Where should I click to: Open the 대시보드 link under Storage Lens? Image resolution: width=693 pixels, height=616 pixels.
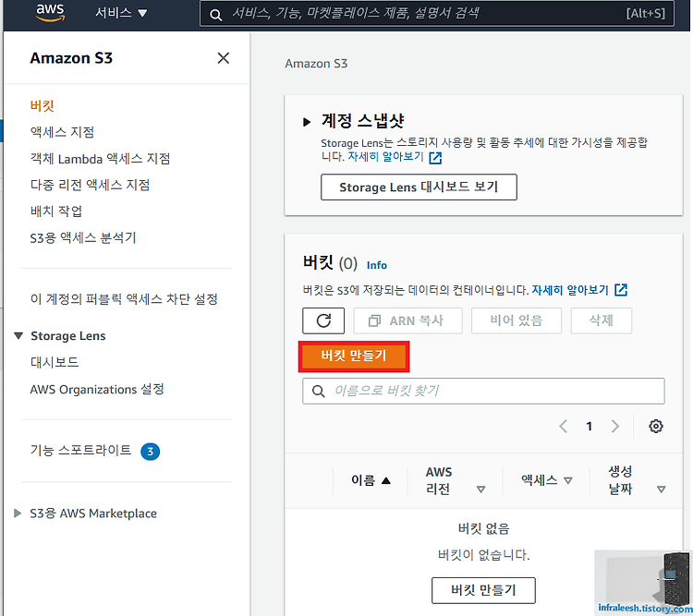tap(55, 362)
